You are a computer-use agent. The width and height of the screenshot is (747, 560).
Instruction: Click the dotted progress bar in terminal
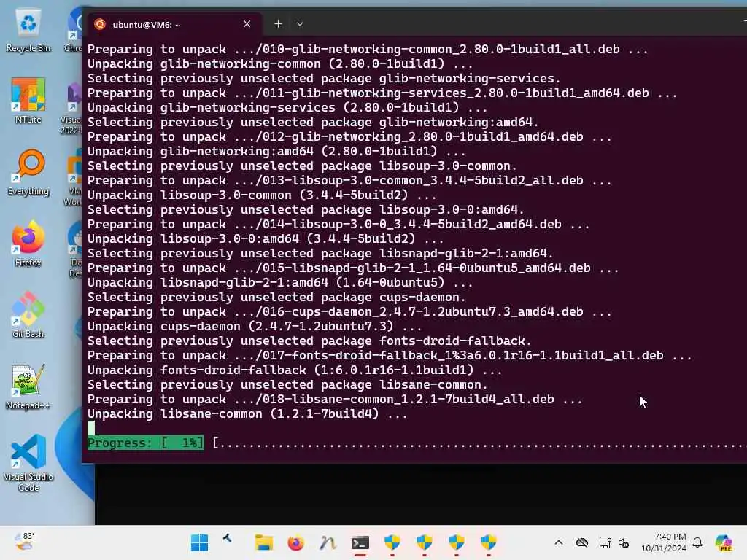tap(479, 443)
